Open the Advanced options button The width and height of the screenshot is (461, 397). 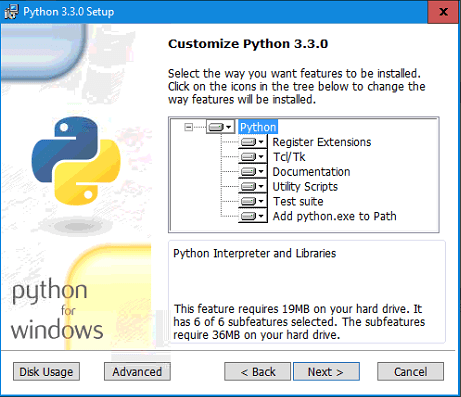(137, 372)
